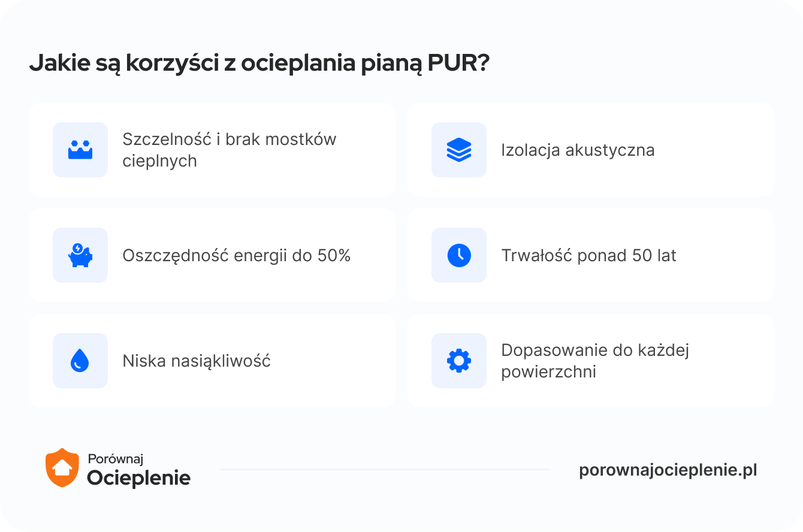Click the water droplet icon
The image size is (803, 532).
[80, 361]
